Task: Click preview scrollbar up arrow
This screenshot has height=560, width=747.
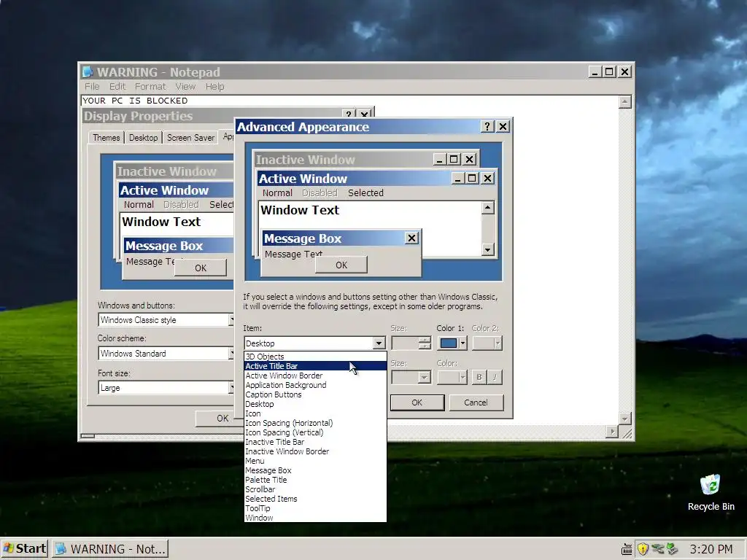Action: pyautogui.click(x=487, y=208)
